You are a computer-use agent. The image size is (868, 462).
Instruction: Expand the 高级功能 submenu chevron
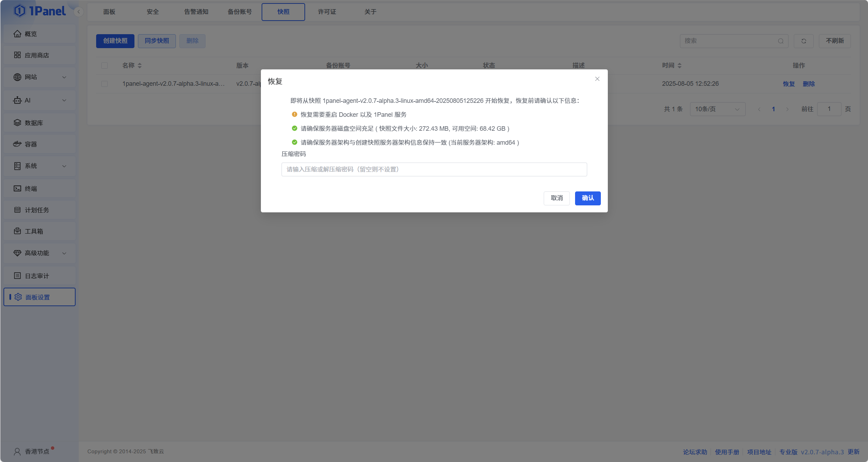tap(64, 253)
